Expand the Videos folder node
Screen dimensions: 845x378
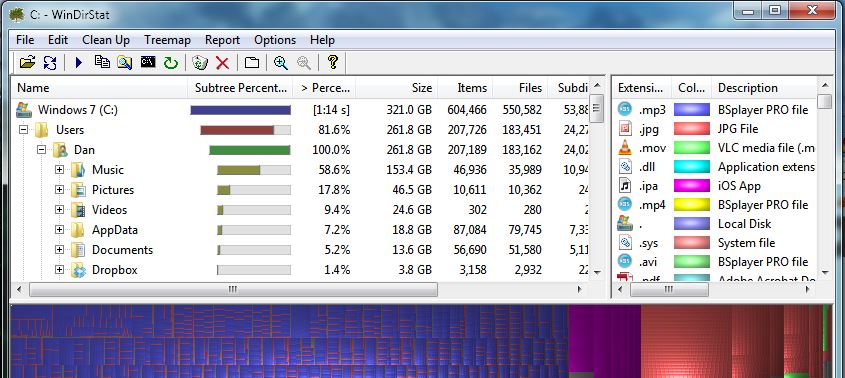point(59,210)
